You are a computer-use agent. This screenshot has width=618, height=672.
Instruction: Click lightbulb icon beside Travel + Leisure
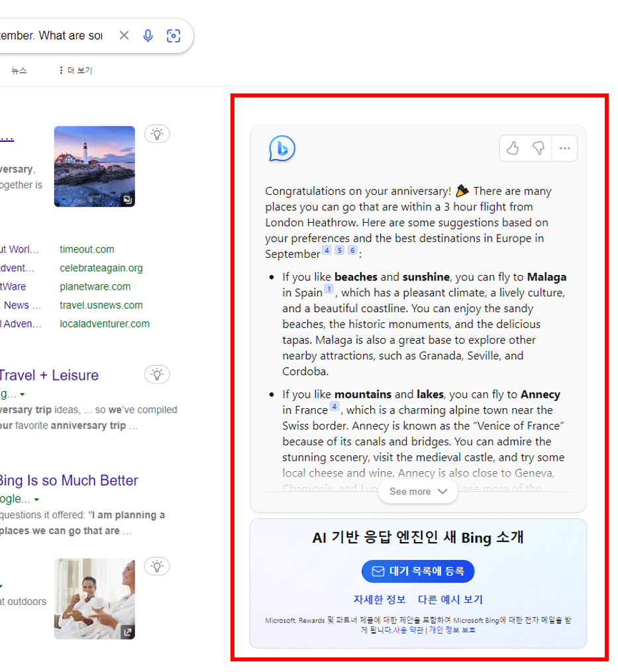tap(157, 374)
